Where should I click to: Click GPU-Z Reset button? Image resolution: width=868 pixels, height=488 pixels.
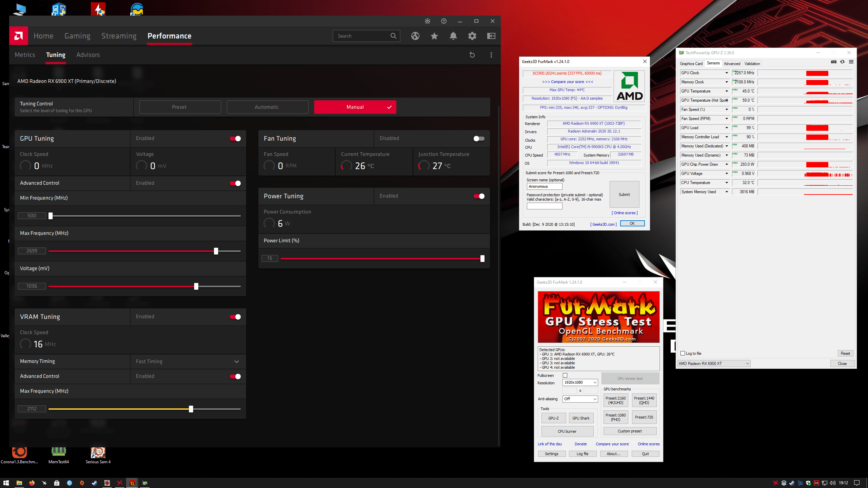coord(845,353)
